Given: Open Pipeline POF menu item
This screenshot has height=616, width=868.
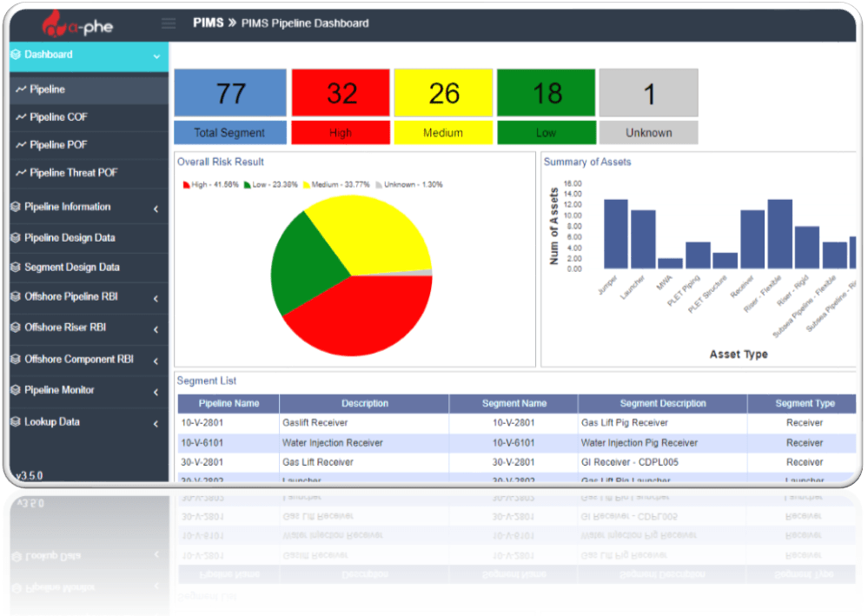Looking at the screenshot, I should pos(89,145).
